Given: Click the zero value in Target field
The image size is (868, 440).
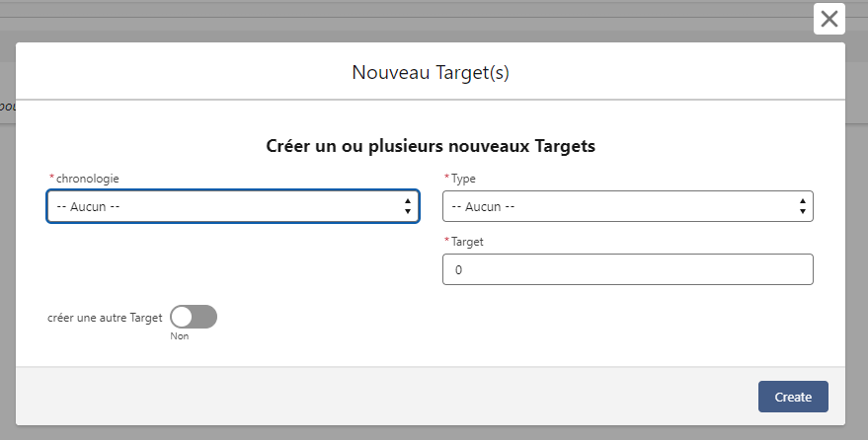Looking at the screenshot, I should [458, 269].
